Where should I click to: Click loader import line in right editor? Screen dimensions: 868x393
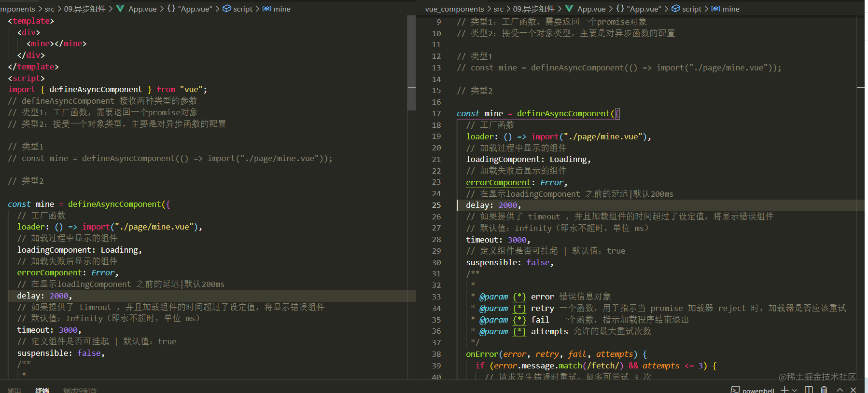pos(559,136)
